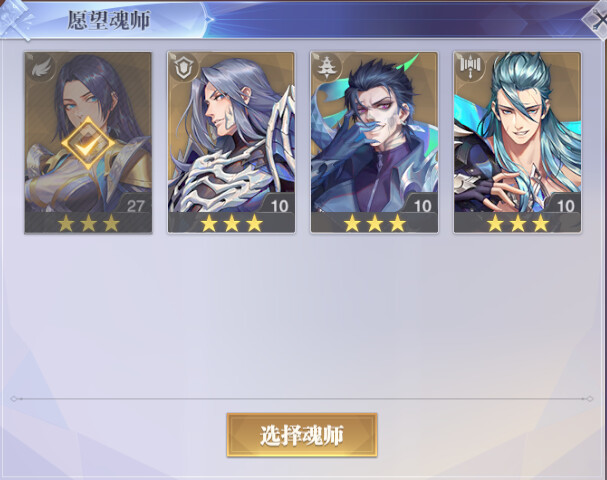Click the wing class icon on first card
This screenshot has width=607, height=480.
pyautogui.click(x=42, y=68)
